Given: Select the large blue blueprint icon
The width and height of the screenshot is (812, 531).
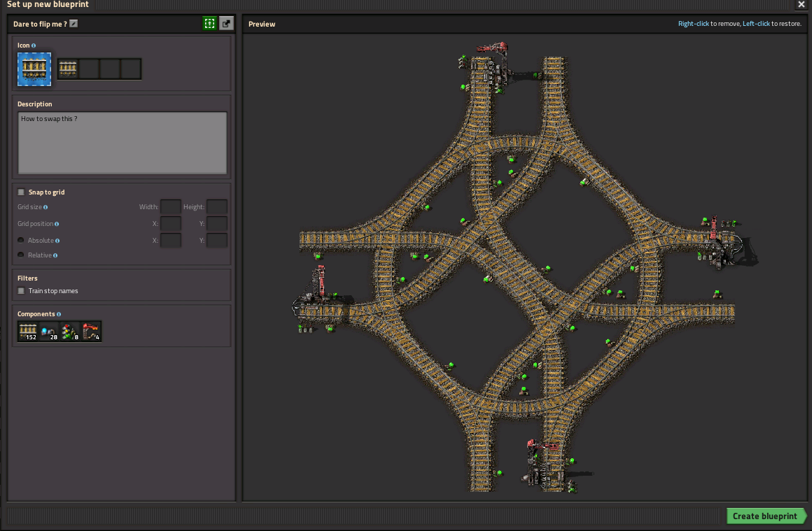Looking at the screenshot, I should (x=34, y=69).
